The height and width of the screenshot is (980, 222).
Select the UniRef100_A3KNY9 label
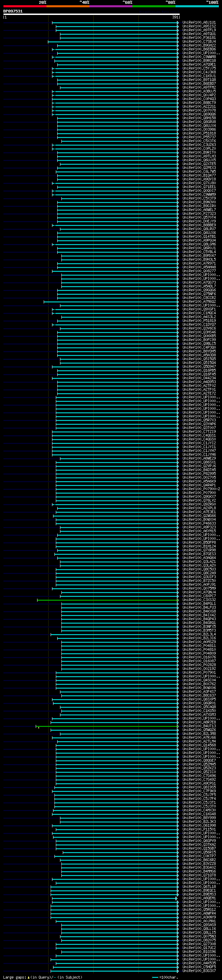199,918
